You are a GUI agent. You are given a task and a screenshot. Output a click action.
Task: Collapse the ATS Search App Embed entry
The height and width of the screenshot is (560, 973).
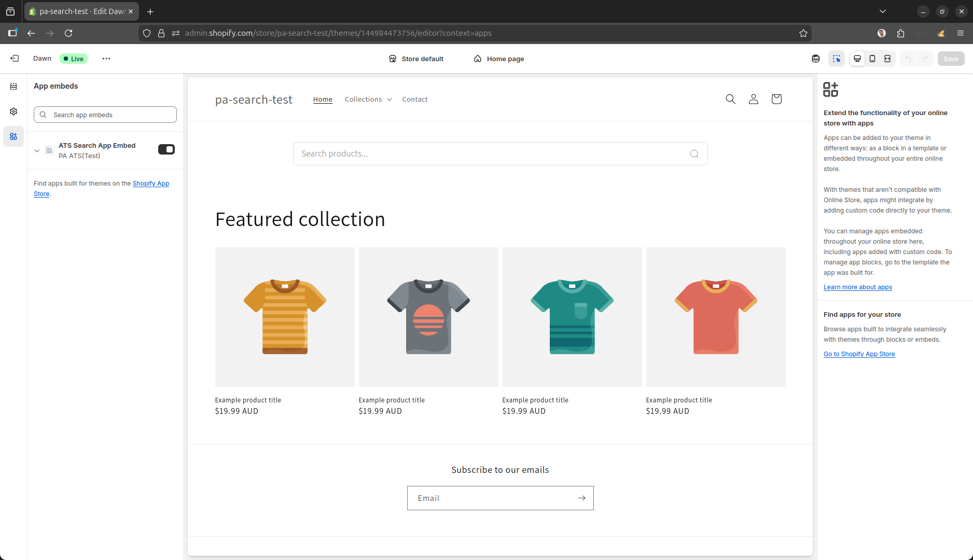click(x=37, y=150)
